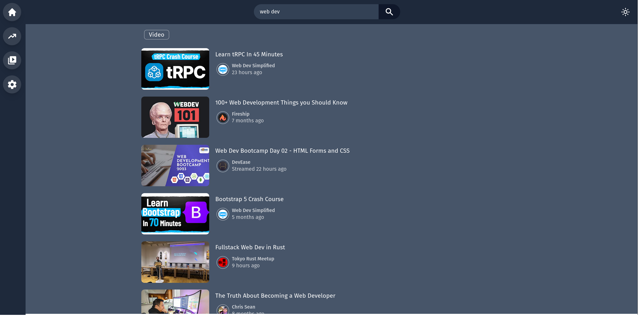Open the Subscriptions library icon

12,61
